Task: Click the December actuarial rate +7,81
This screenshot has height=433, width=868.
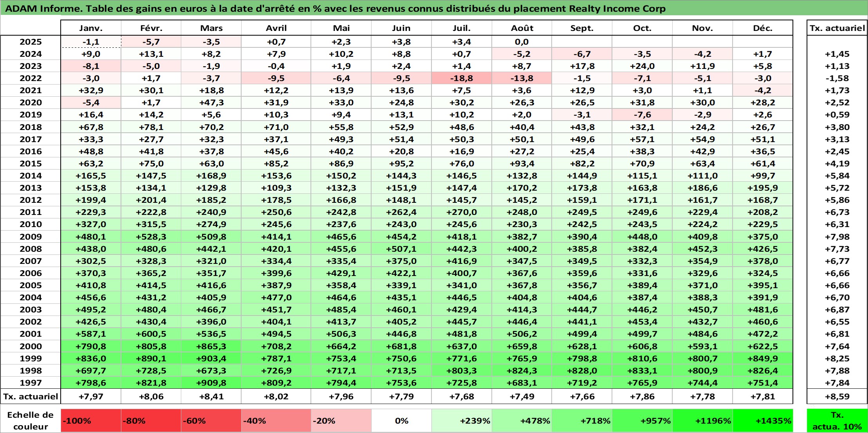Action: (763, 397)
